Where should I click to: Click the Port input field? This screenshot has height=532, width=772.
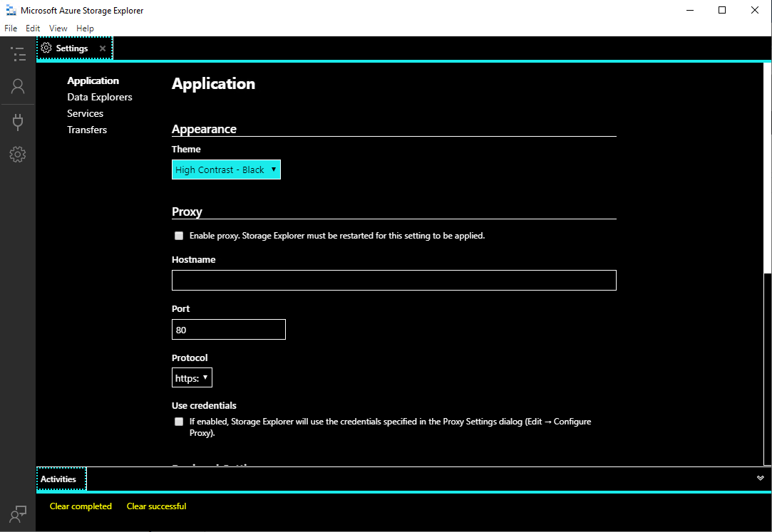coord(228,330)
